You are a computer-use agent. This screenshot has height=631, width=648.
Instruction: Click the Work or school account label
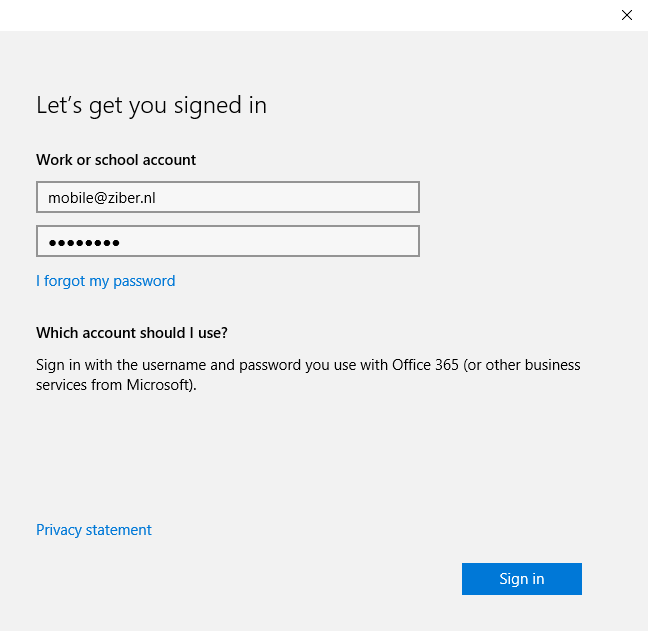116,160
